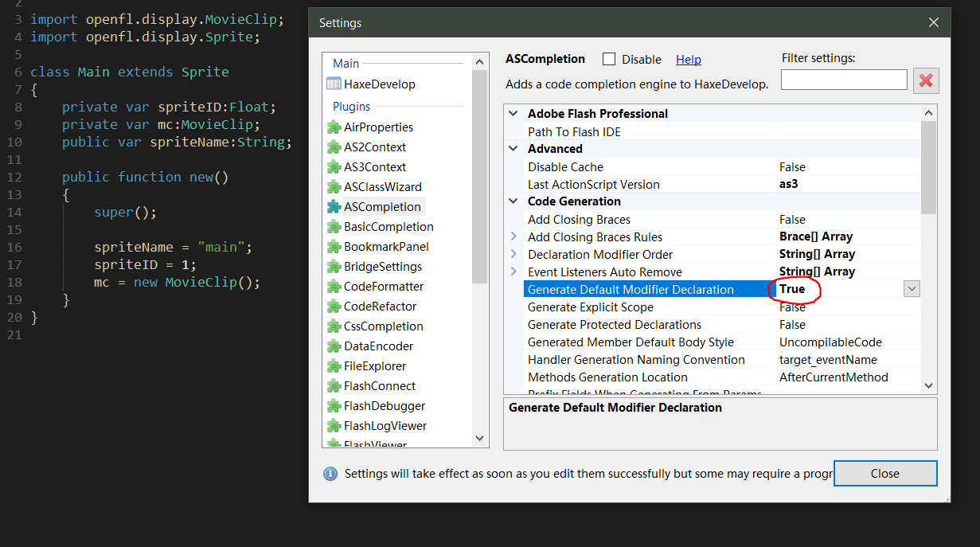The height and width of the screenshot is (547, 980).
Task: Select the FileExplorer plugin icon
Action: pyautogui.click(x=334, y=366)
